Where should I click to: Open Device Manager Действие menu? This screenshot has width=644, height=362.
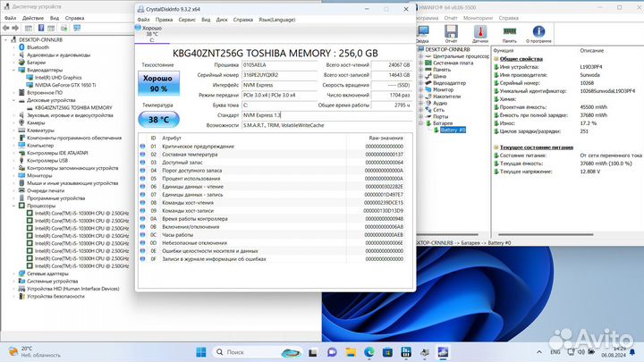[x=33, y=18]
